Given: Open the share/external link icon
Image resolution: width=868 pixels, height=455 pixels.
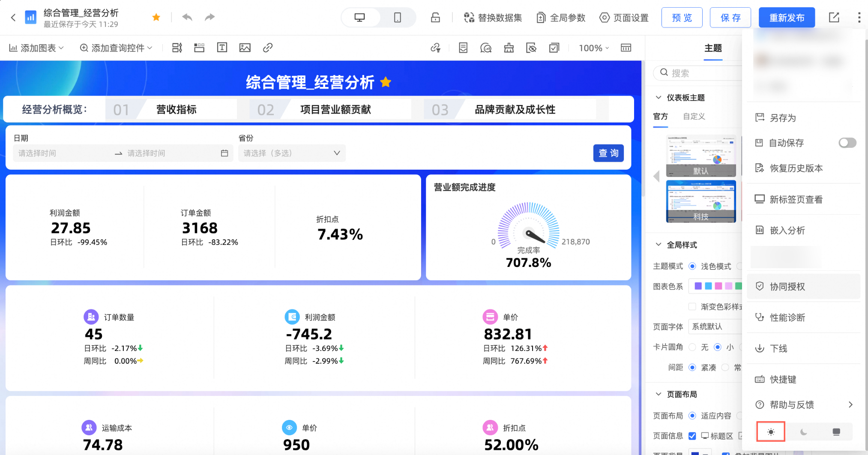Looking at the screenshot, I should [x=834, y=18].
